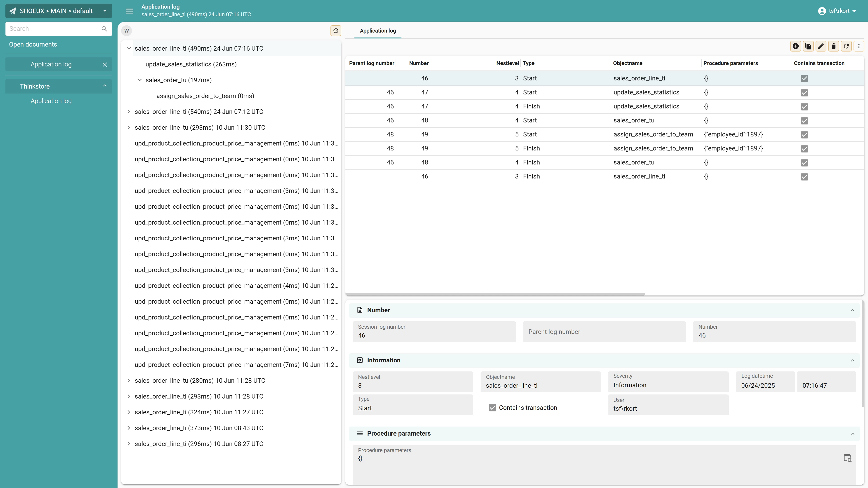Open the Procedure parameters lookup icon
Viewport: 868px width, 488px height.
point(847,458)
